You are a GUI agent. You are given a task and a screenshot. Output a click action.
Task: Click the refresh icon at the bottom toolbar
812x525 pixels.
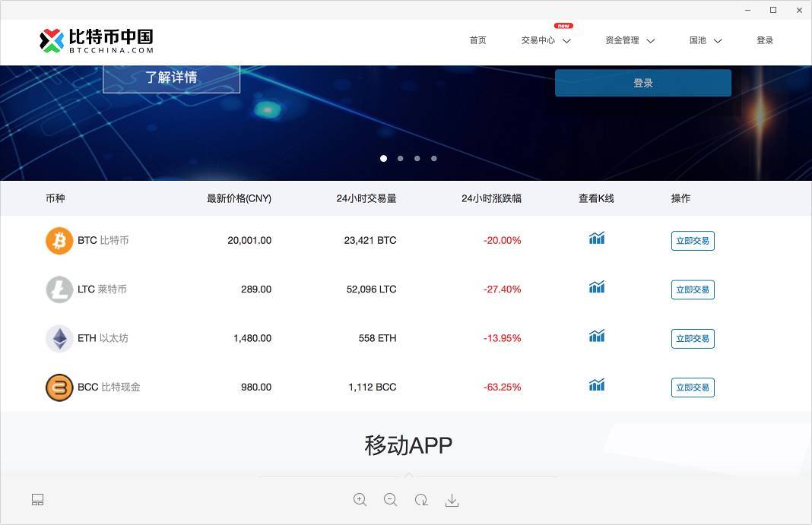(421, 499)
